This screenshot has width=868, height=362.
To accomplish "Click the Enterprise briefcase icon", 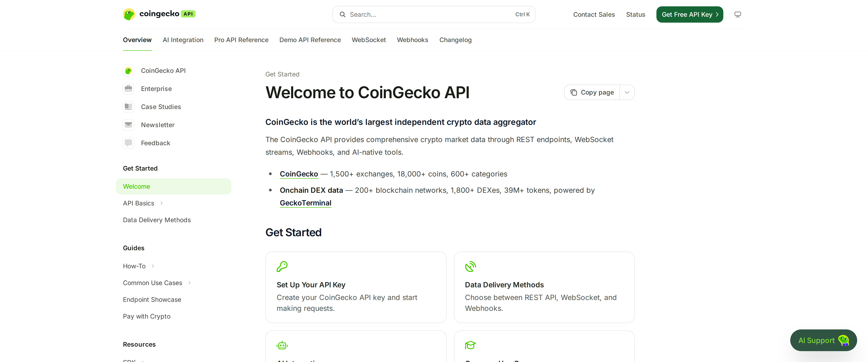I will pos(128,89).
